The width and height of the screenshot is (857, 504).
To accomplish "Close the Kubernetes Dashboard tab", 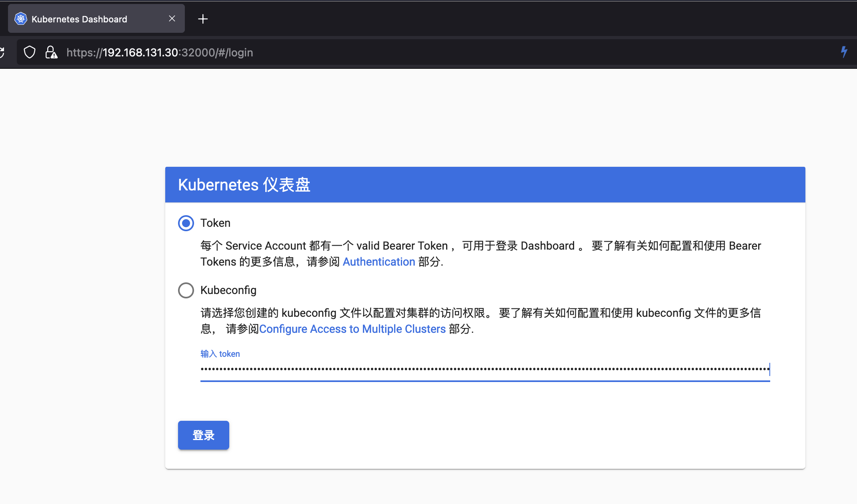I will pyautogui.click(x=172, y=19).
